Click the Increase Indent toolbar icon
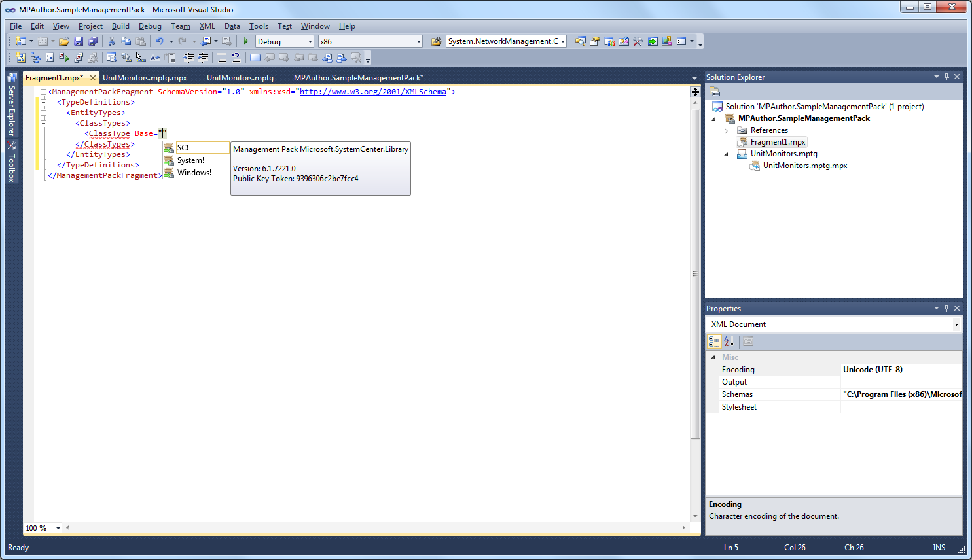This screenshot has width=972, height=560. (204, 58)
